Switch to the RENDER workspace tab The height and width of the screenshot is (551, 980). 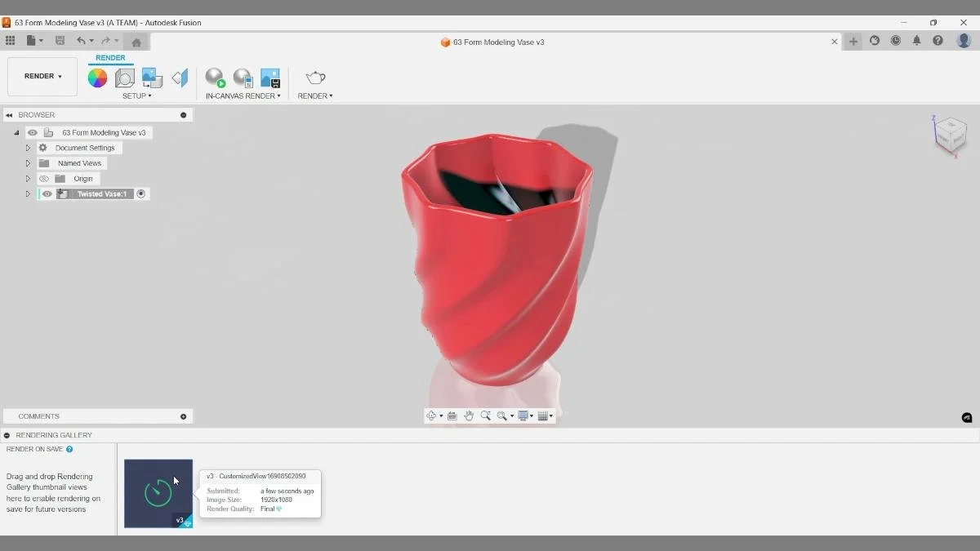[110, 57]
